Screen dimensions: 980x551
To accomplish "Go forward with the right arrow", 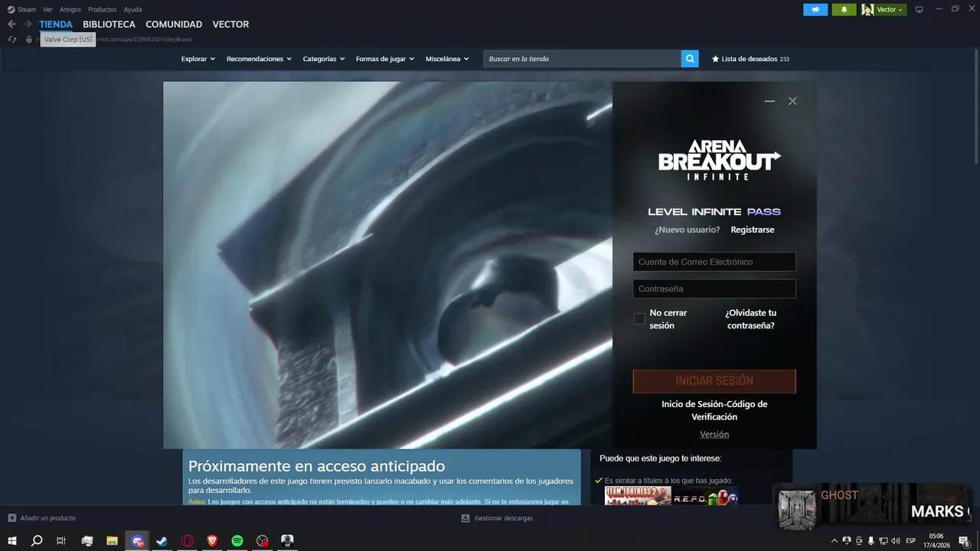I will [x=28, y=24].
